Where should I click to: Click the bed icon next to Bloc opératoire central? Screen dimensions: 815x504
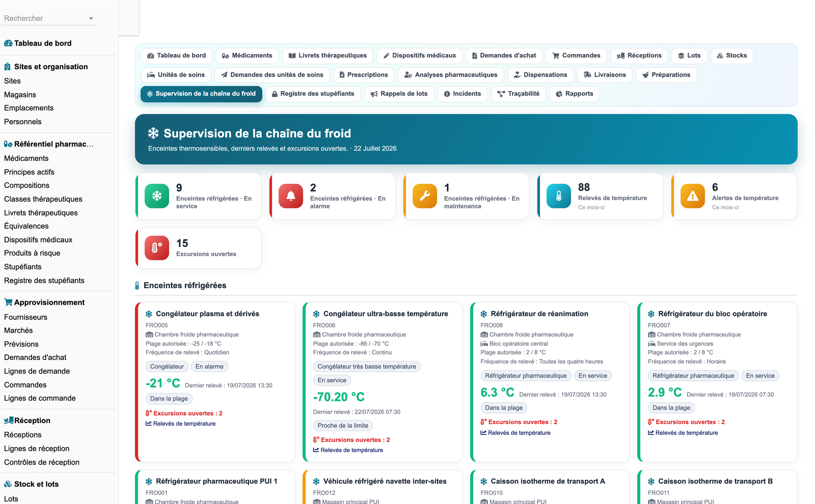tap(484, 344)
